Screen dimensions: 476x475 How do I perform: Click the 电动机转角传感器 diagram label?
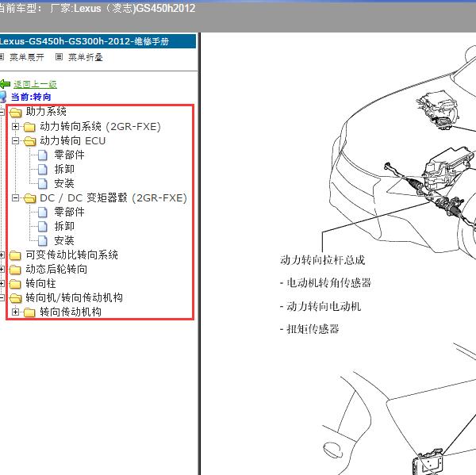(328, 283)
